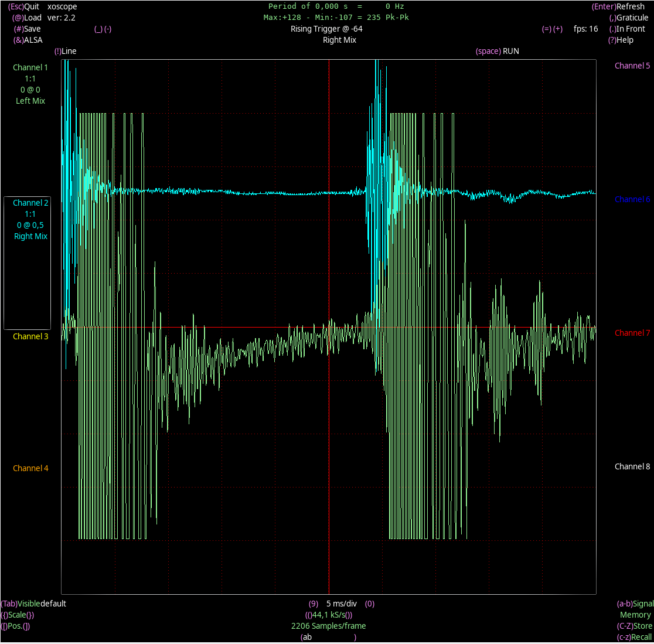Toggle (Tab)Visible channel setting
Screen dimensions: 654x644
21,604
